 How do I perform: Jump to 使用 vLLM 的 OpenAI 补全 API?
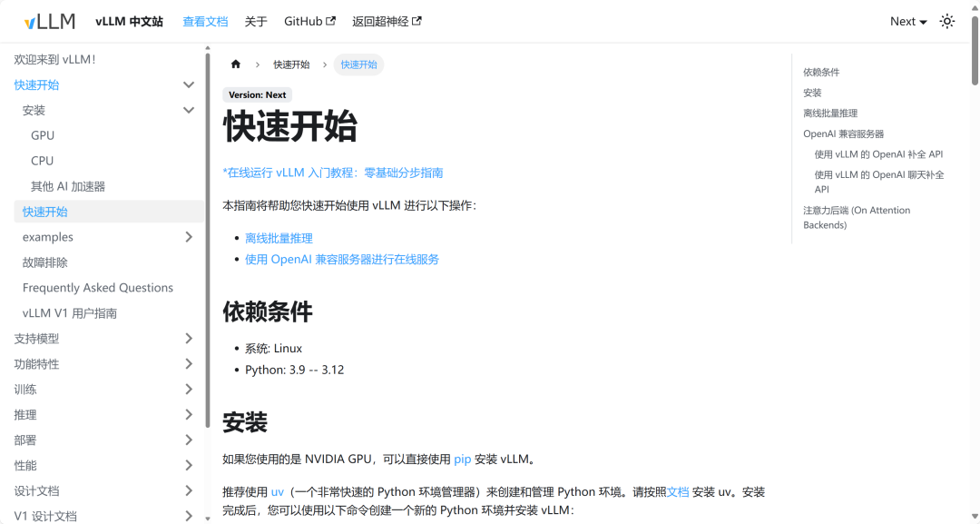[x=878, y=154]
